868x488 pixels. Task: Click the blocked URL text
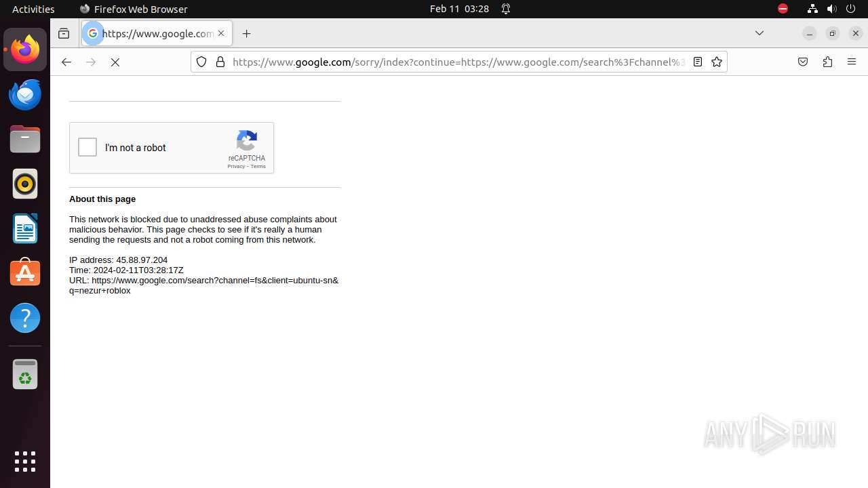pos(203,285)
